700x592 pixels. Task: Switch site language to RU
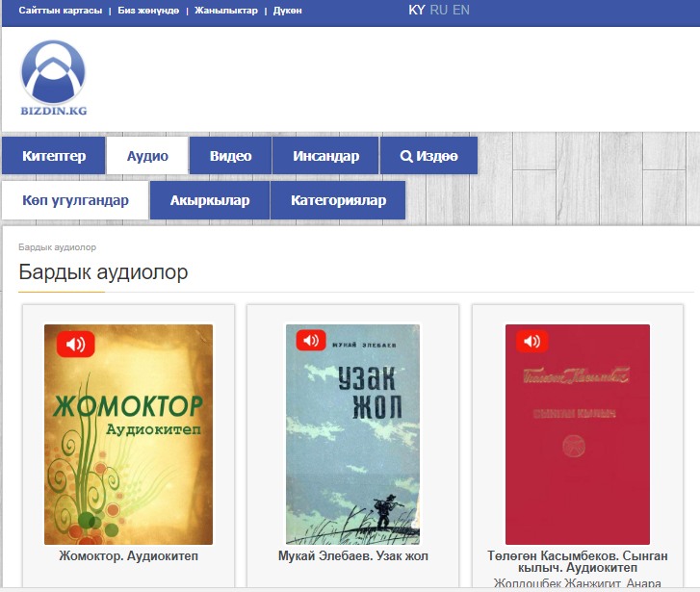pyautogui.click(x=438, y=10)
